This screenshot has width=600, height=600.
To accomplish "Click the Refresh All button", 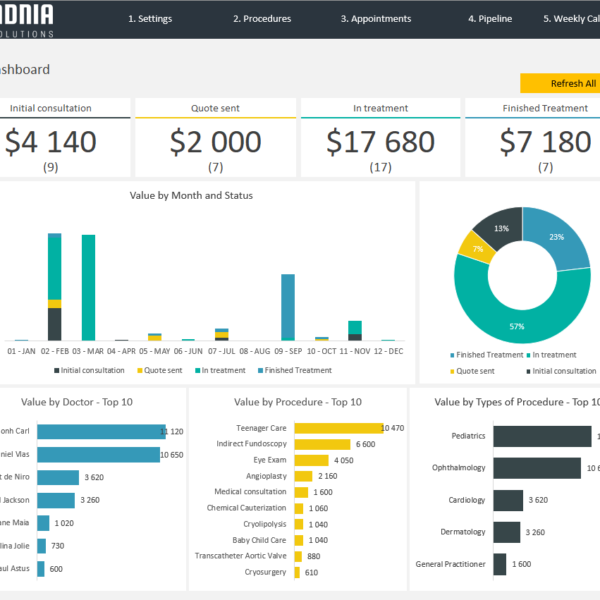I will 560,83.
